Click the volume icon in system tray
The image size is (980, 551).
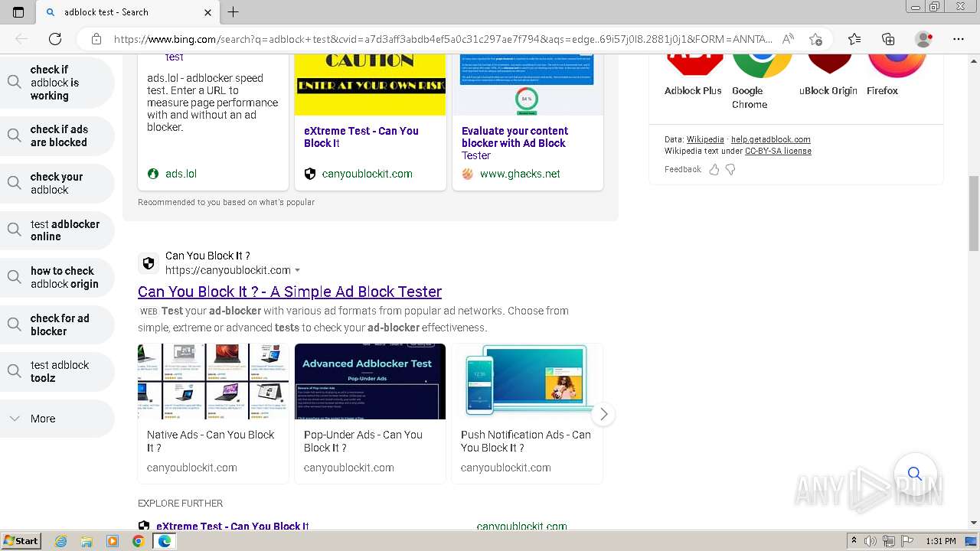click(870, 541)
